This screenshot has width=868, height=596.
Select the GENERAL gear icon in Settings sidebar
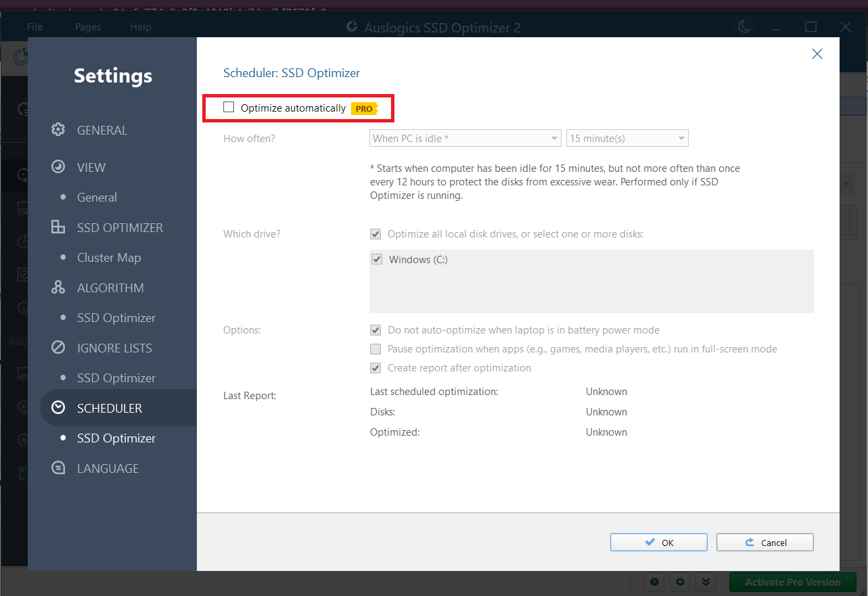click(58, 129)
